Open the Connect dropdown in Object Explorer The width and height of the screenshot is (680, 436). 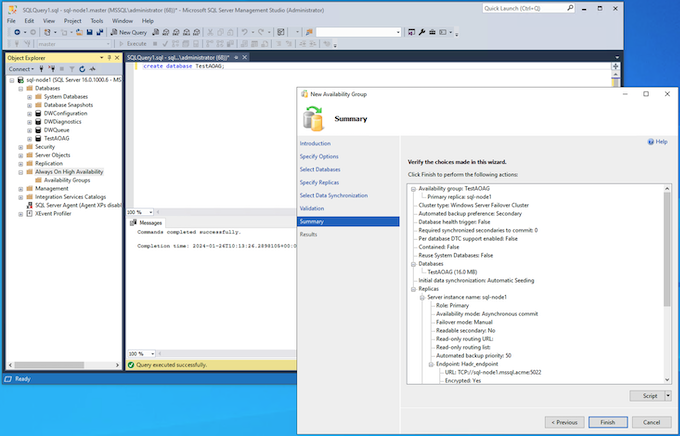[21, 69]
